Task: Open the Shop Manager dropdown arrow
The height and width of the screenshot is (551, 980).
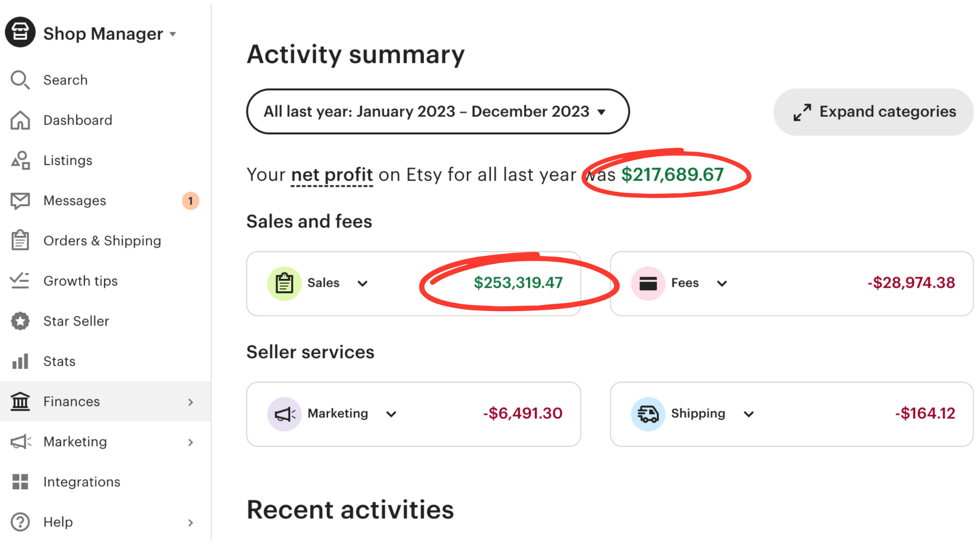Action: point(173,34)
